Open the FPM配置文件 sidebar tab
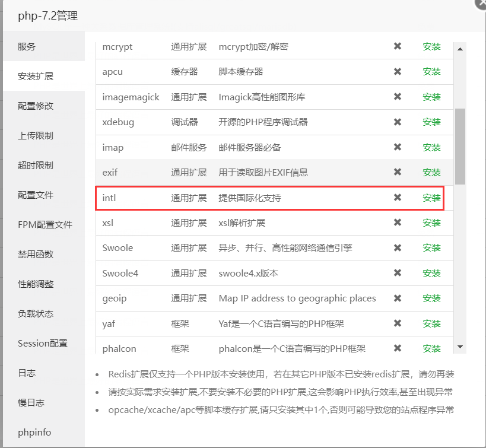Viewport: 486px width, 448px height. click(x=44, y=224)
